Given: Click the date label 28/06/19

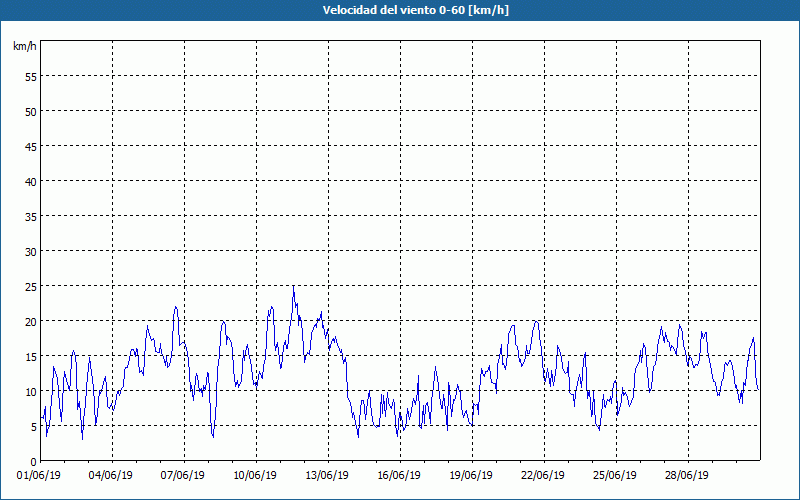Looking at the screenshot, I should pyautogui.click(x=687, y=476).
